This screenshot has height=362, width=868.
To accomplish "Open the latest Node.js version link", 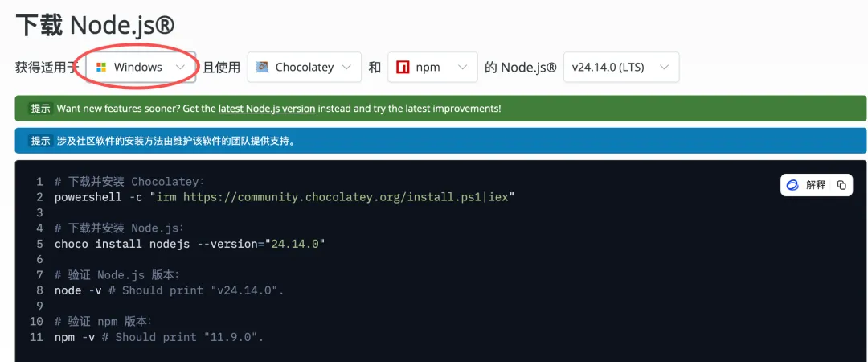I will (x=267, y=109).
